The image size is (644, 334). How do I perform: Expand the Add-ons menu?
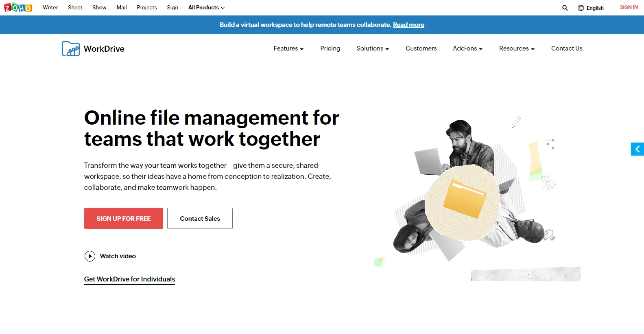[468, 48]
